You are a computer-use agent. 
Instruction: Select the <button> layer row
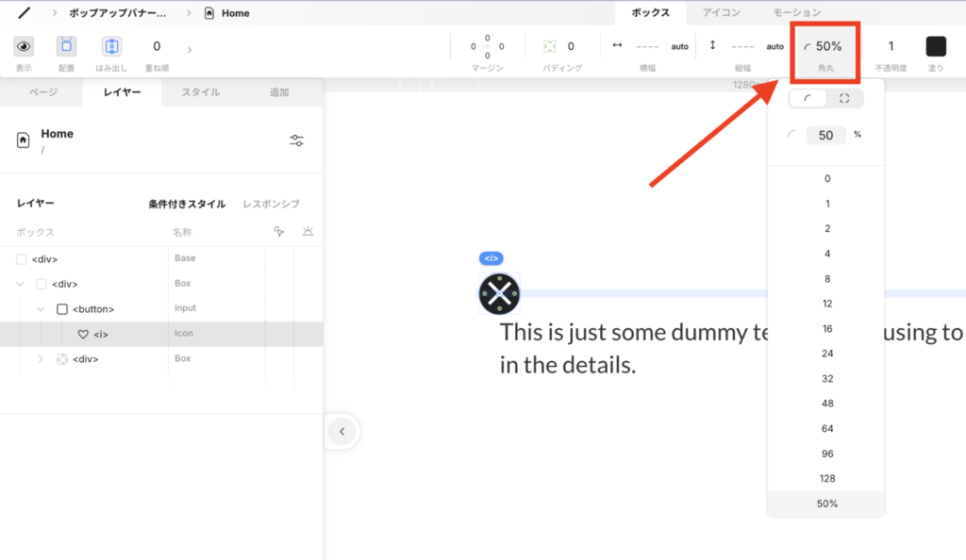point(161,309)
